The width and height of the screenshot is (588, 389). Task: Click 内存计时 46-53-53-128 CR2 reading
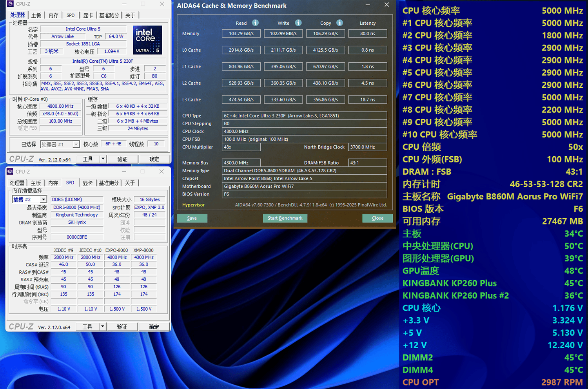tap(493, 184)
